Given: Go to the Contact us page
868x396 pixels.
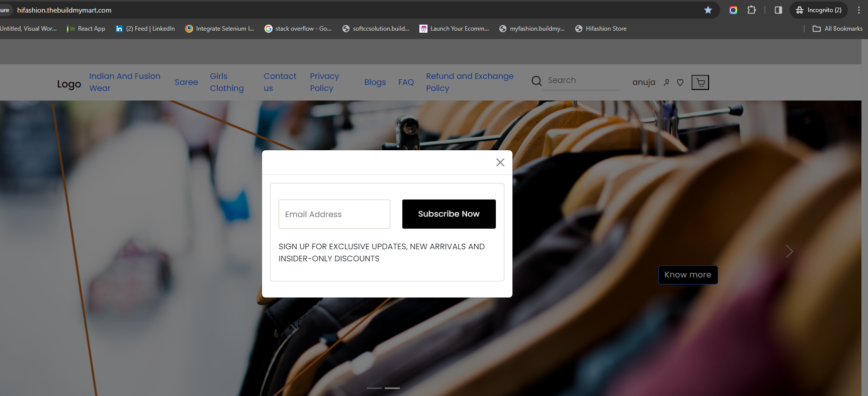Looking at the screenshot, I should (280, 82).
